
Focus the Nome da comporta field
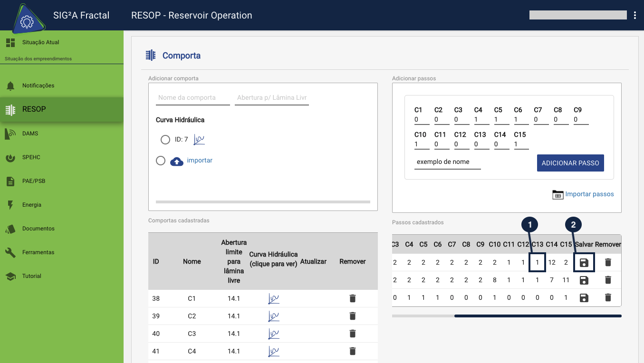(x=192, y=98)
